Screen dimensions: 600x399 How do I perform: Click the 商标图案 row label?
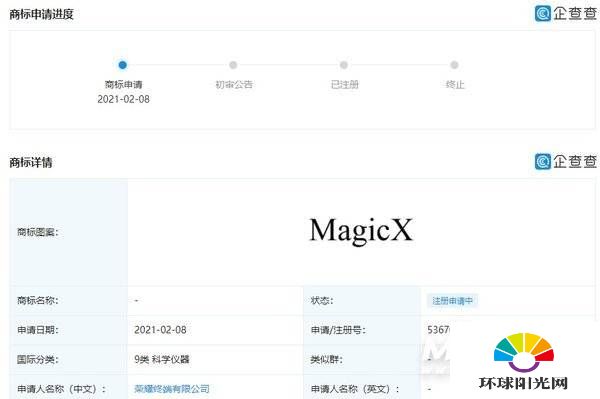38,232
